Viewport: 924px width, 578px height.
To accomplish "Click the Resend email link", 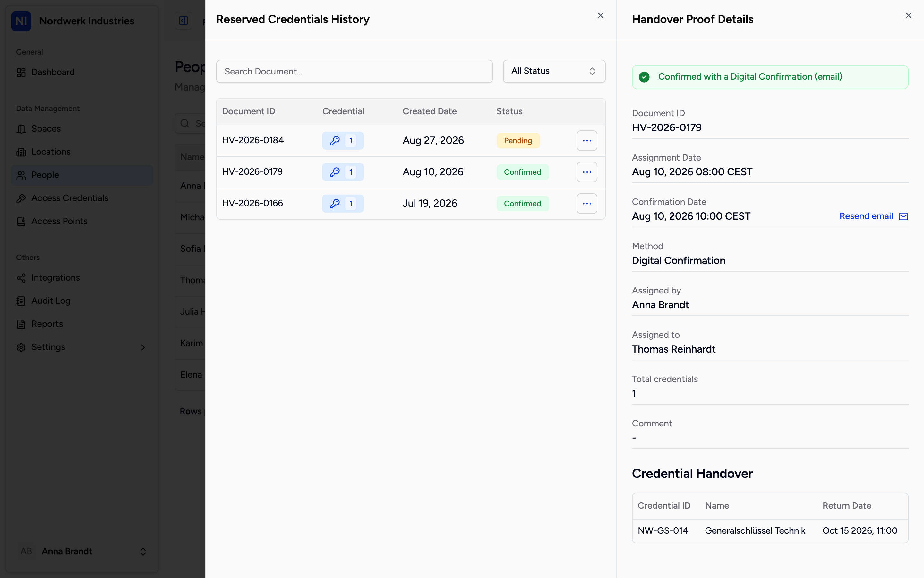I will click(866, 216).
